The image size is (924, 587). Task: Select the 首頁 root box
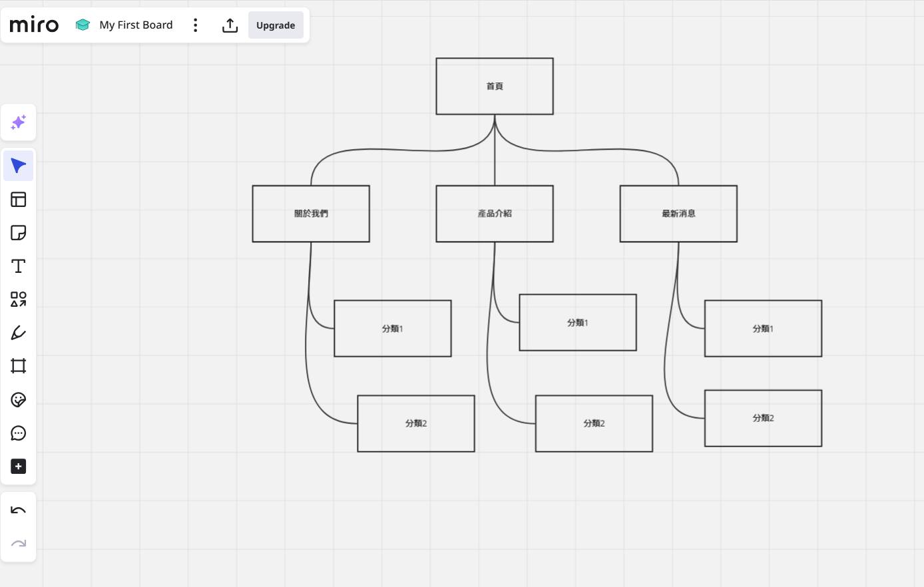495,87
